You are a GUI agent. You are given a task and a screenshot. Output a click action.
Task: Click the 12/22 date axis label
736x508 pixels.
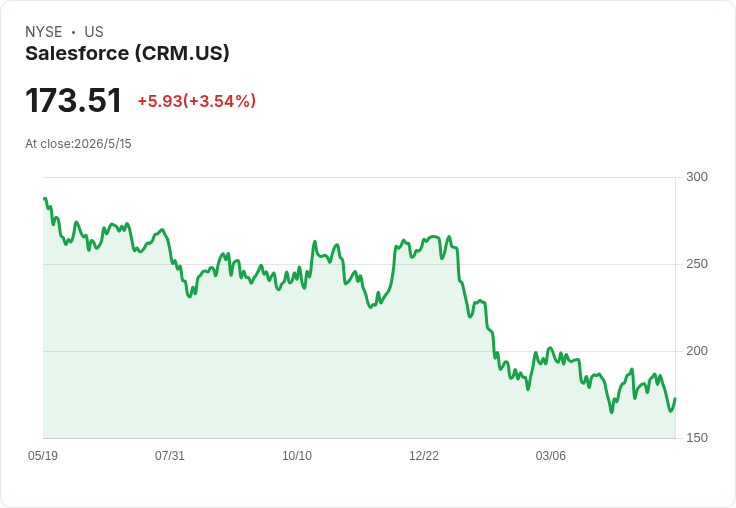(x=424, y=455)
